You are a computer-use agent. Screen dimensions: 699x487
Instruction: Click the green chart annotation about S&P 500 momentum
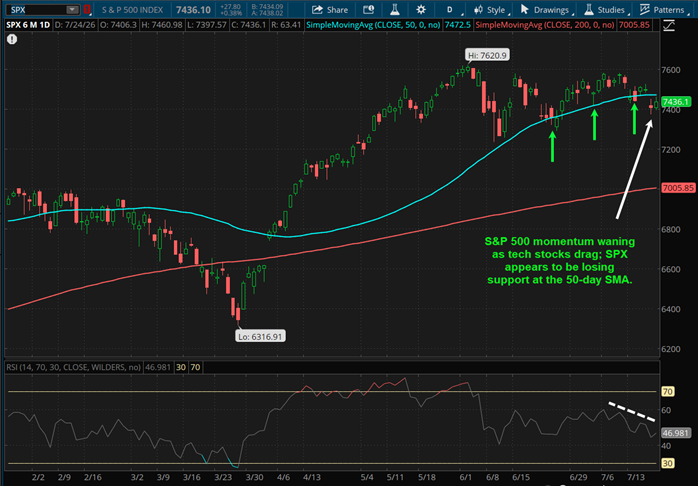point(560,260)
